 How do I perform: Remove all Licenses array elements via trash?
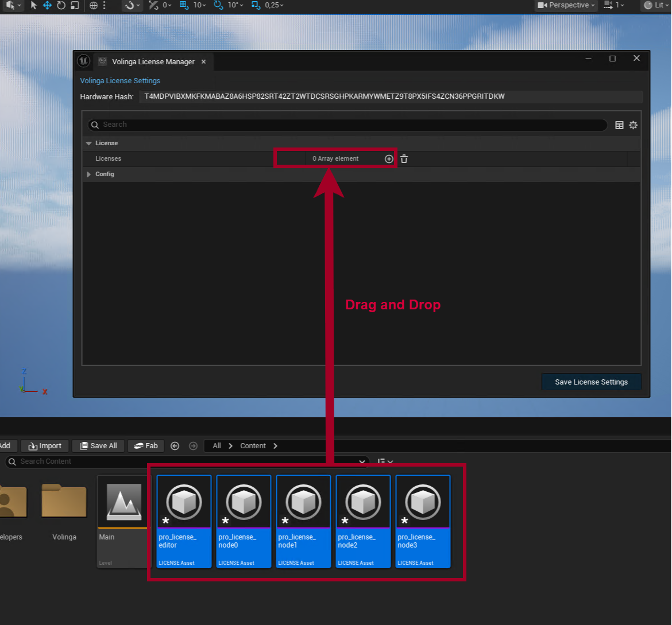click(x=404, y=159)
